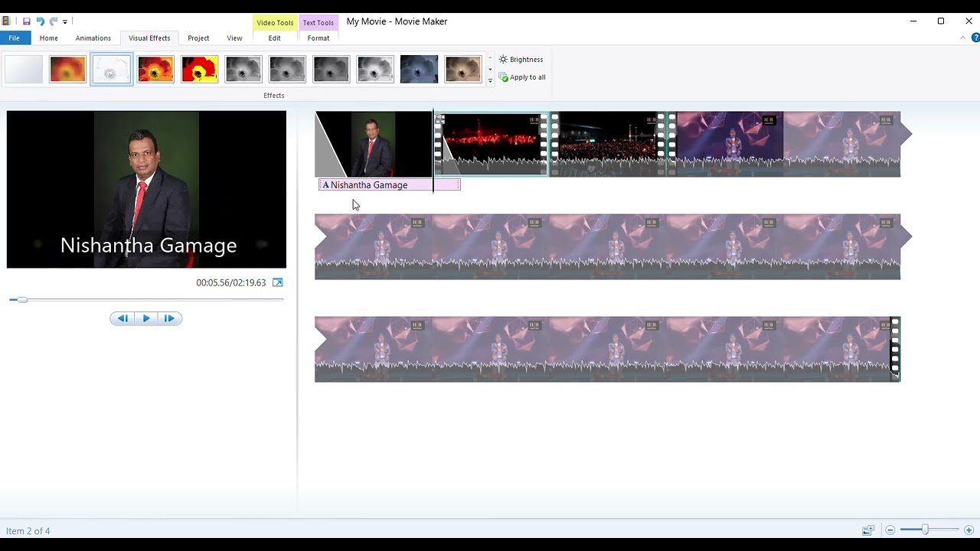The image size is (980, 551).
Task: Apply the red and yellow threshold effect
Action: pyautogui.click(x=200, y=69)
